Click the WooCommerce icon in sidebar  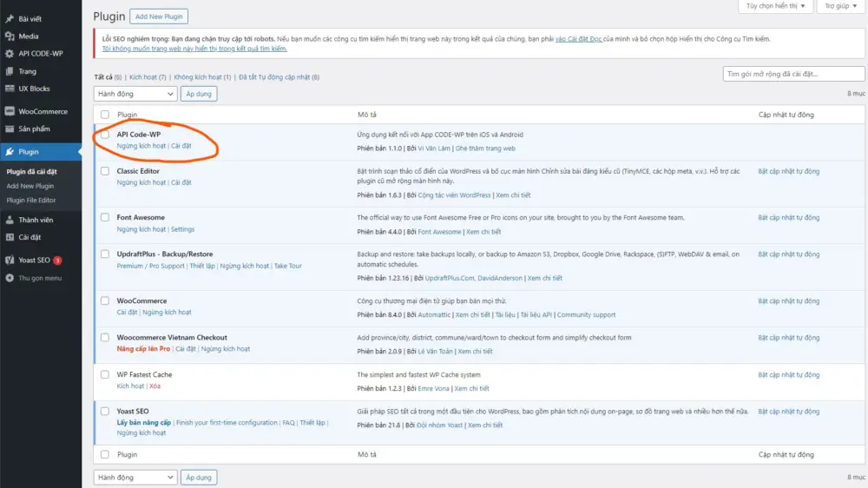(x=10, y=111)
